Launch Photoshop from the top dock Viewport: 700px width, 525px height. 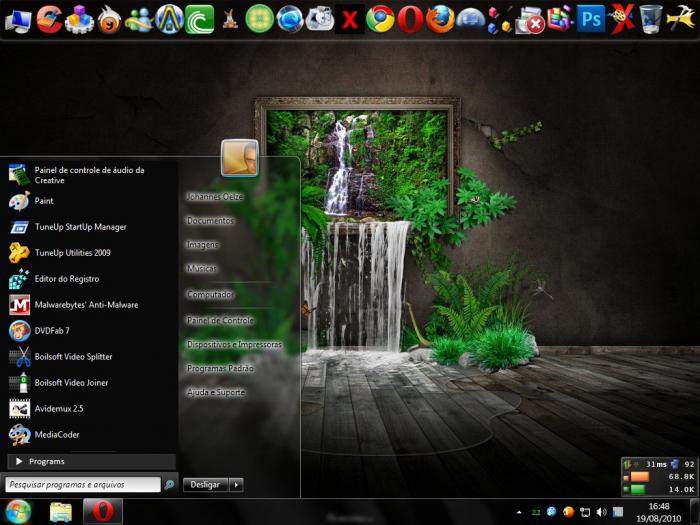coord(591,20)
